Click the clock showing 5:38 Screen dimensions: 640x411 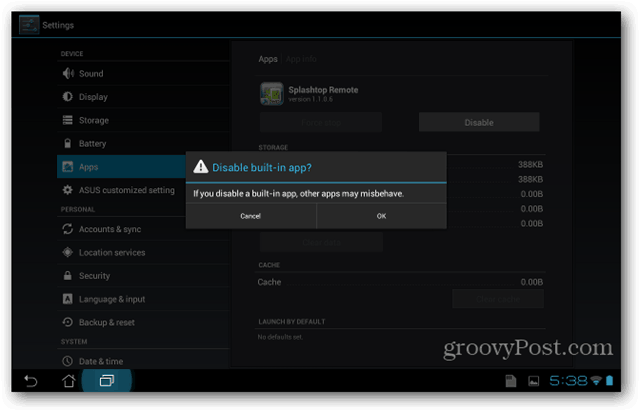point(568,381)
